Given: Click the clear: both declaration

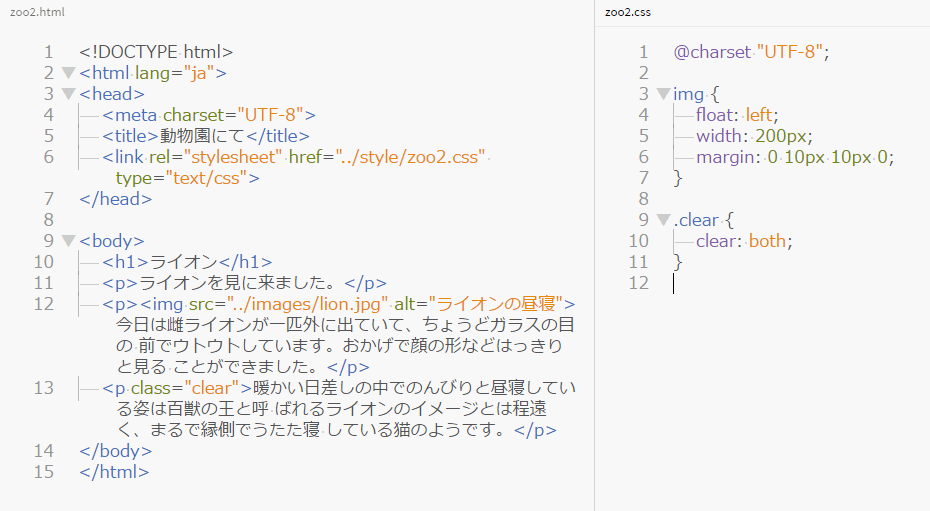Looking at the screenshot, I should click(744, 241).
